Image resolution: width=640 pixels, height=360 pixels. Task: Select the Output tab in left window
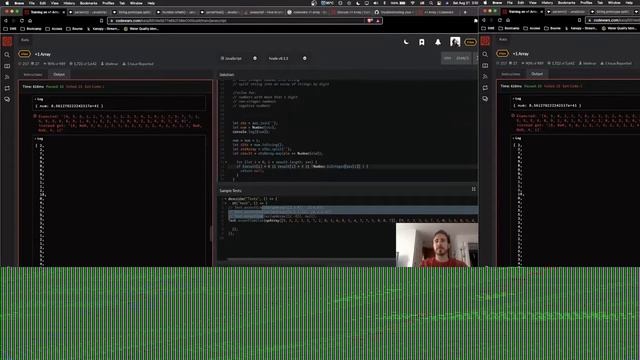59,74
